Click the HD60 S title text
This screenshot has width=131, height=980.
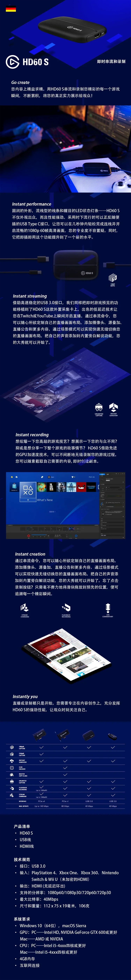pyautogui.click(x=35, y=62)
